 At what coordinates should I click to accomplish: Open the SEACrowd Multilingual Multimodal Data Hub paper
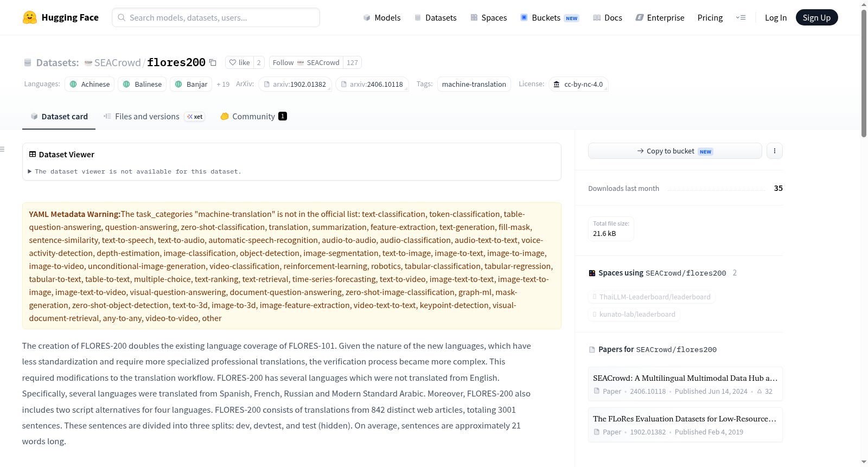click(685, 384)
